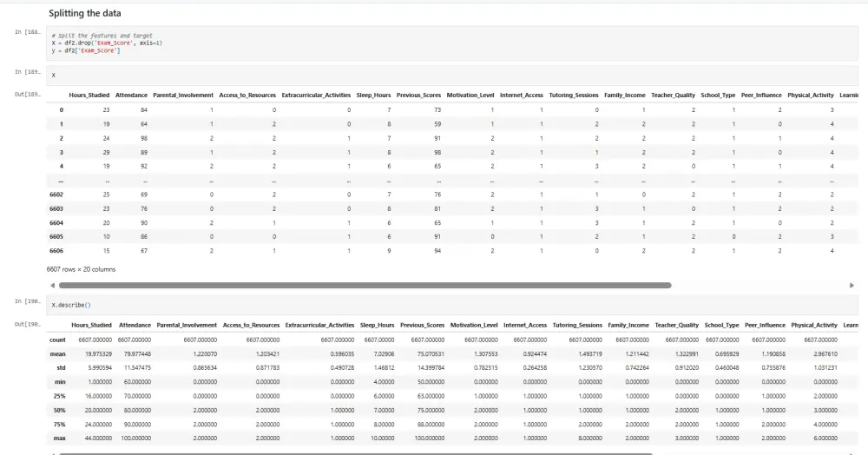Click the 'mean' row label in describe output
Screen dimensions: 868x455
tap(57, 354)
